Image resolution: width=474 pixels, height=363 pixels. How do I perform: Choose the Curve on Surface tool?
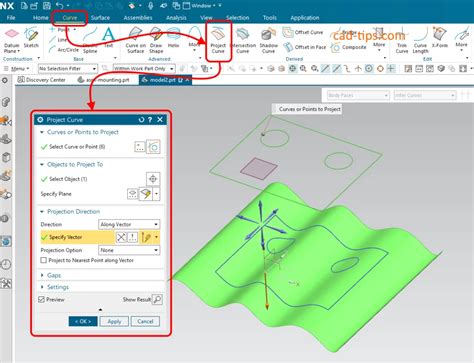pyautogui.click(x=136, y=41)
